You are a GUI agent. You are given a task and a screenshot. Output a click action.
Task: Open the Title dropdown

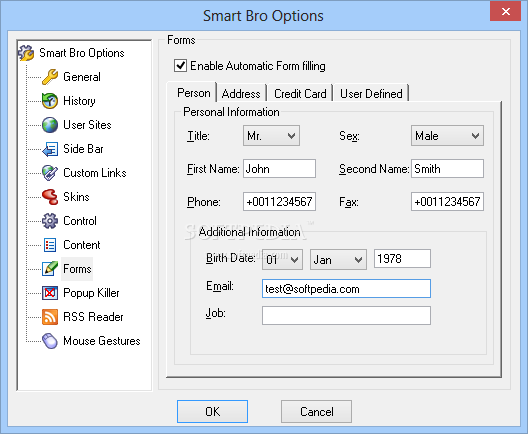click(271, 136)
